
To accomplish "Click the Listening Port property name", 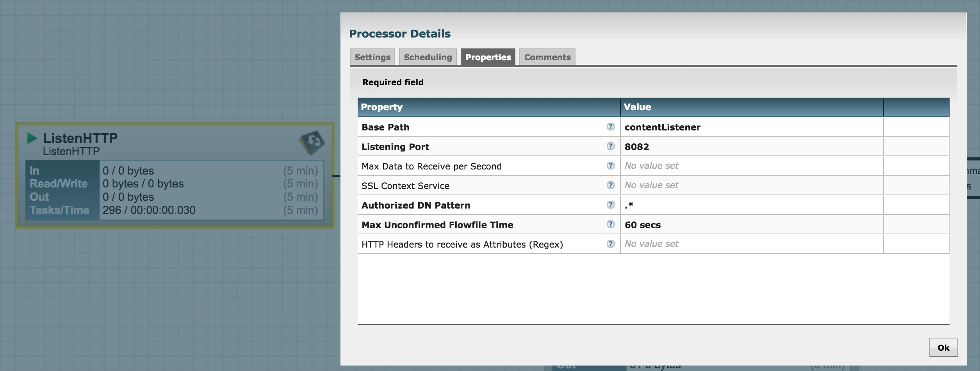I will click(395, 147).
